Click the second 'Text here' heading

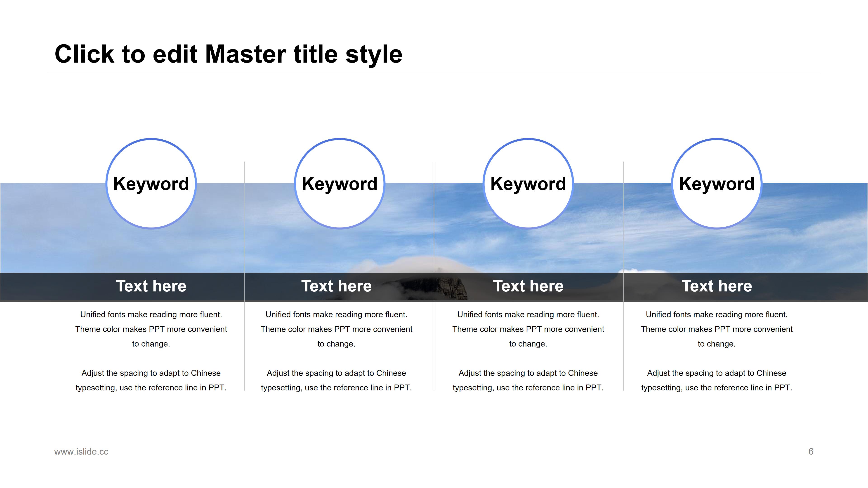(x=336, y=286)
